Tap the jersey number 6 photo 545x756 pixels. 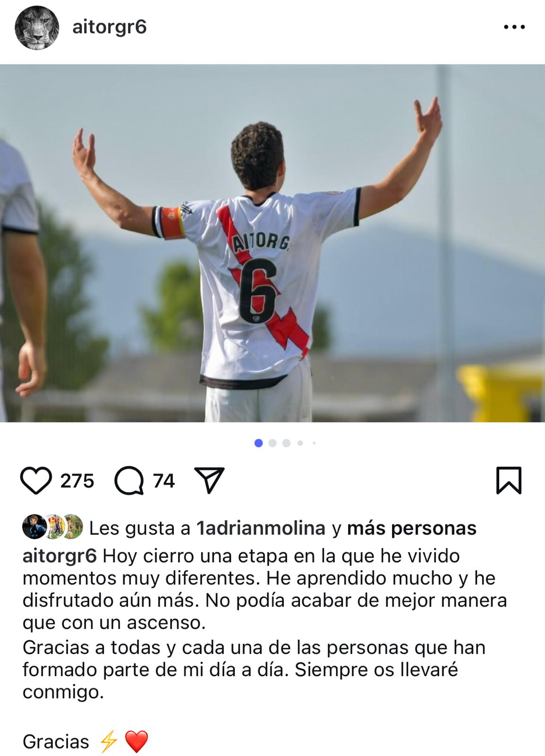272,243
